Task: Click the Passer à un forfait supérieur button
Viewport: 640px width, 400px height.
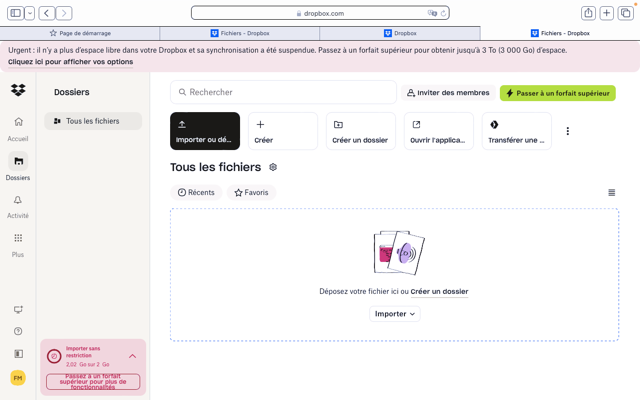Action: pos(557,93)
